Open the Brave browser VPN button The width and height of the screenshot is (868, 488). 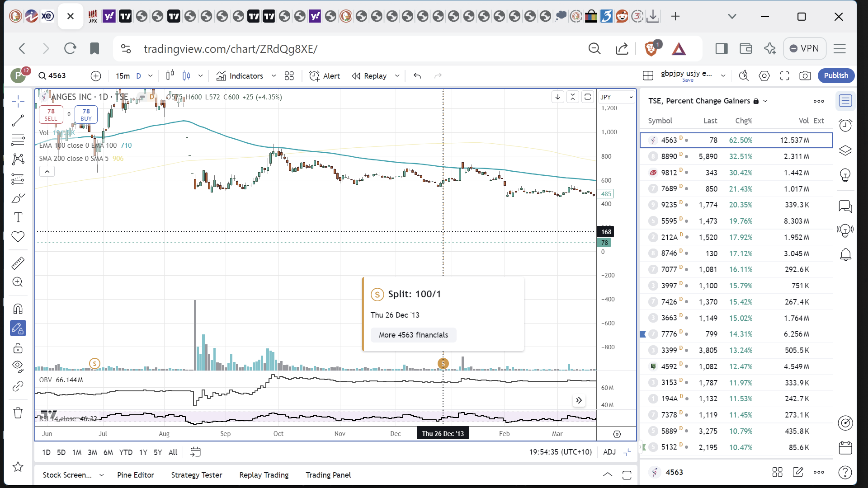805,48
